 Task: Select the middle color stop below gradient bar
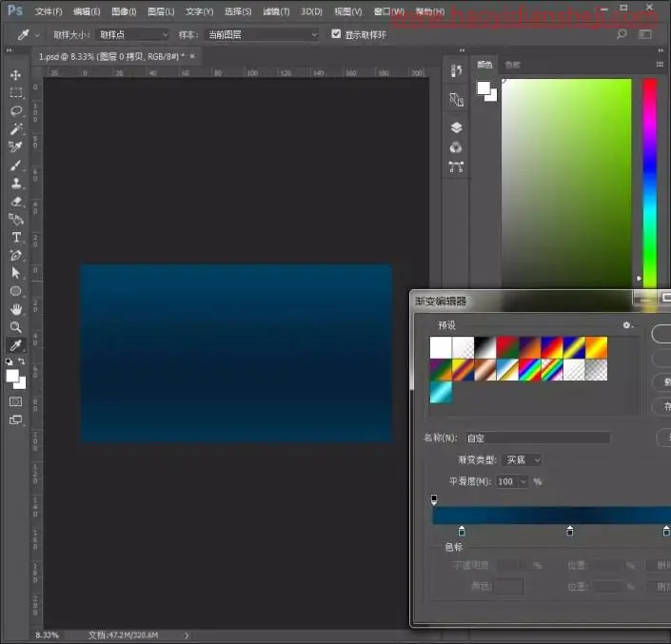570,531
